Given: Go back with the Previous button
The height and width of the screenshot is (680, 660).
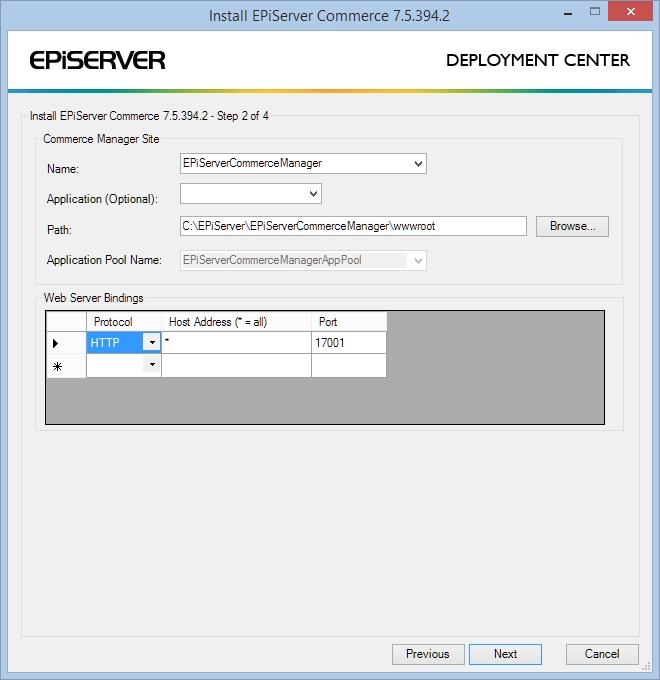Looking at the screenshot, I should coord(428,654).
